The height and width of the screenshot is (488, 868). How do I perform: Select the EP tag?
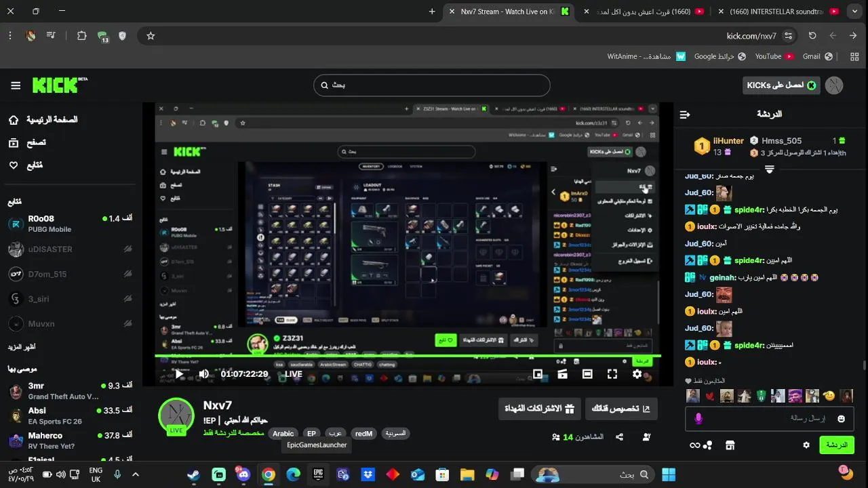click(311, 434)
